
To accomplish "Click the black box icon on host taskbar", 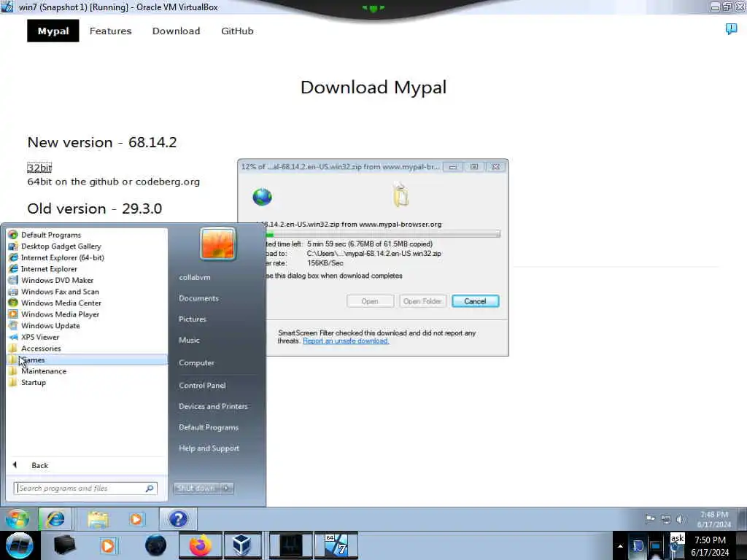I will (x=64, y=545).
